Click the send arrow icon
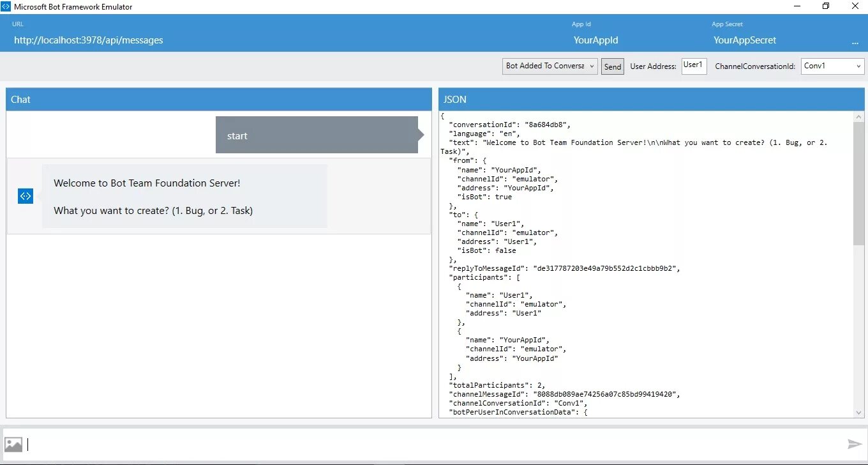This screenshot has height=465, width=868. (x=855, y=444)
